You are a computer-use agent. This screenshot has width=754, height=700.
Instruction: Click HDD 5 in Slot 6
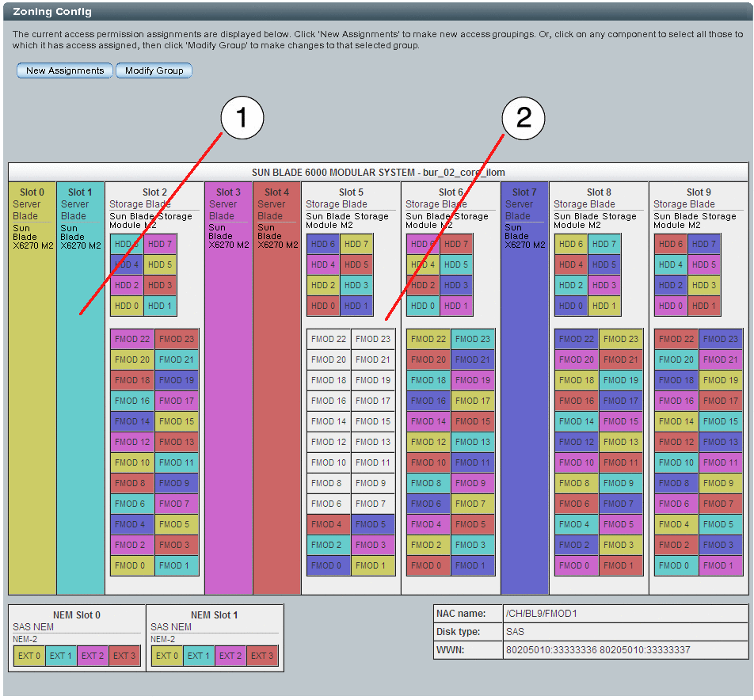(x=456, y=265)
